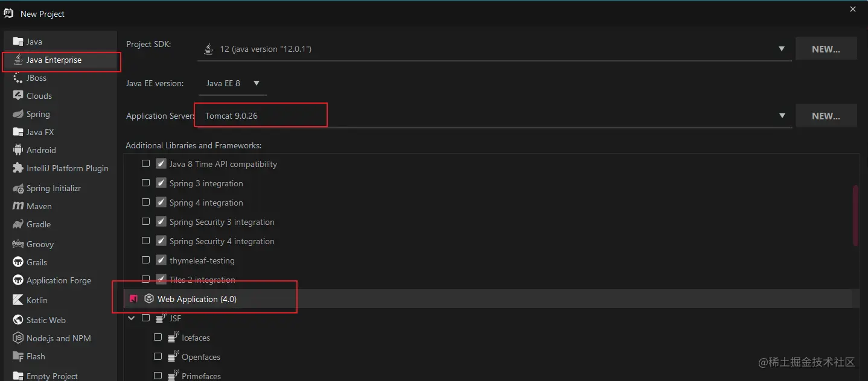Click the Primefaces framework icon
Image resolution: width=868 pixels, height=381 pixels.
[173, 375]
